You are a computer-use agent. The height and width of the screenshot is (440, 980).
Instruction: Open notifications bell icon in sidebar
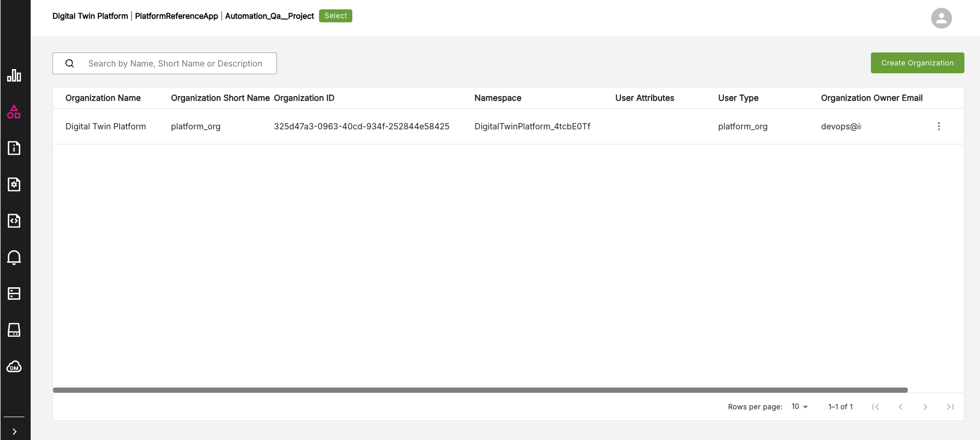pos(14,257)
